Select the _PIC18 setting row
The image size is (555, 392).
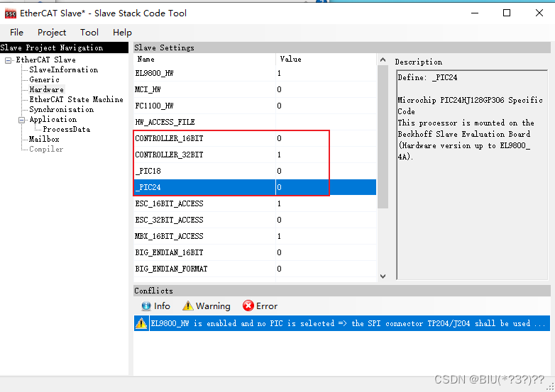pos(255,171)
